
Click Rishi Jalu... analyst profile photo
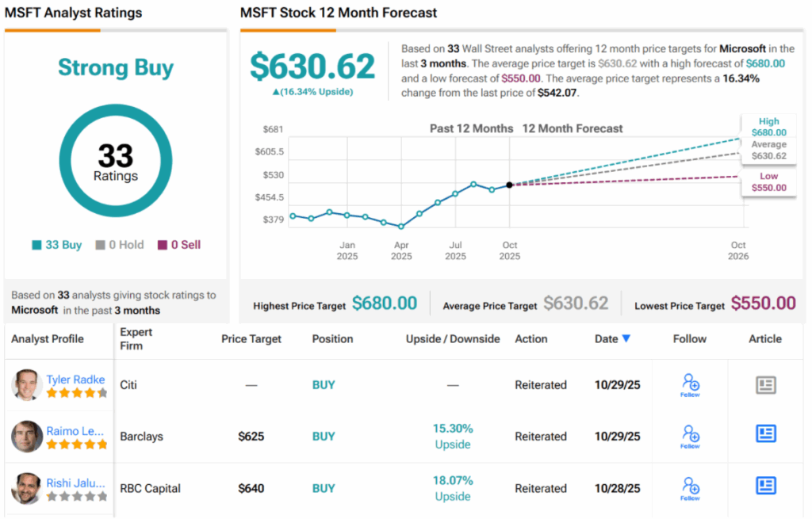[x=27, y=487]
